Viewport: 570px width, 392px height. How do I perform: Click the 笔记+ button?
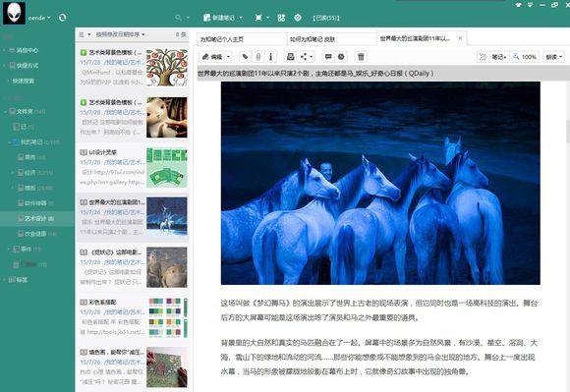[499, 57]
